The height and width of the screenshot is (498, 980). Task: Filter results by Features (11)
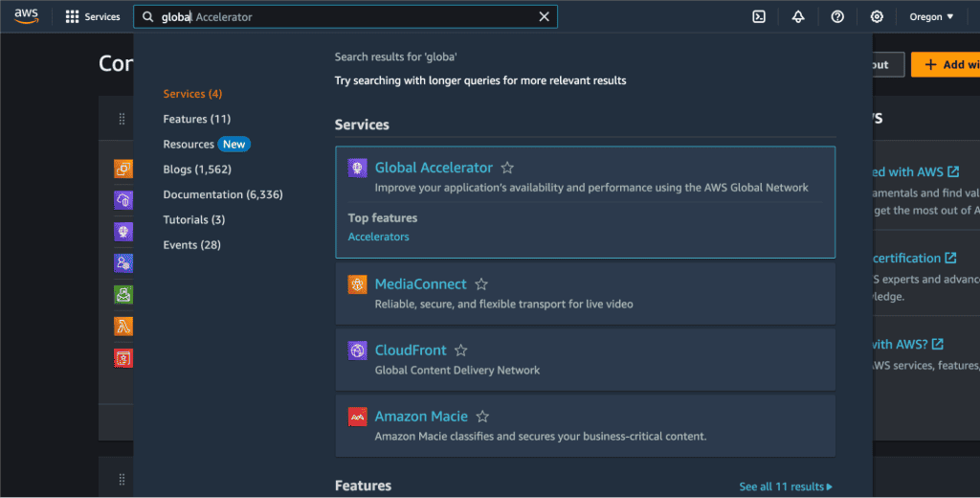[197, 119]
